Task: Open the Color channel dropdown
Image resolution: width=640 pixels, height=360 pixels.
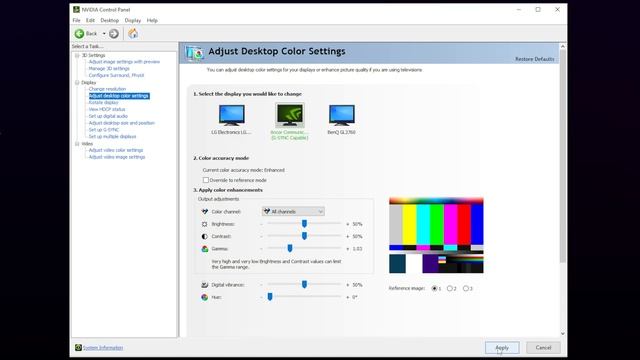Action: point(293,211)
